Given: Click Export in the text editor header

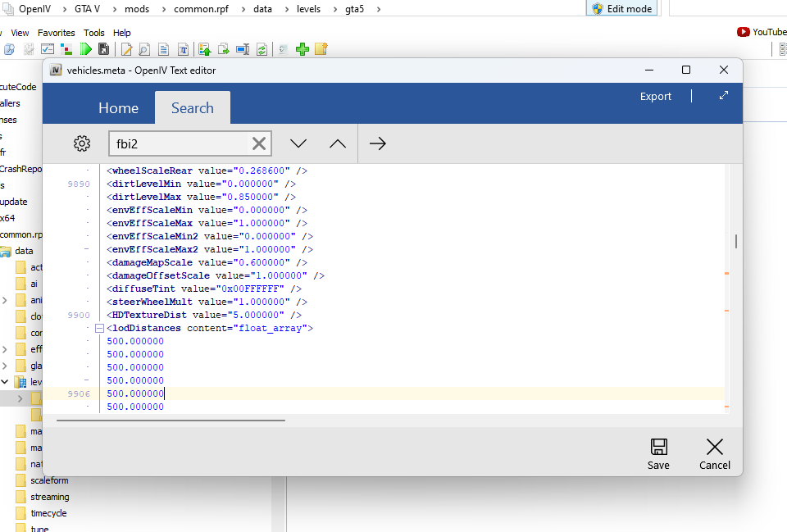Looking at the screenshot, I should [656, 97].
